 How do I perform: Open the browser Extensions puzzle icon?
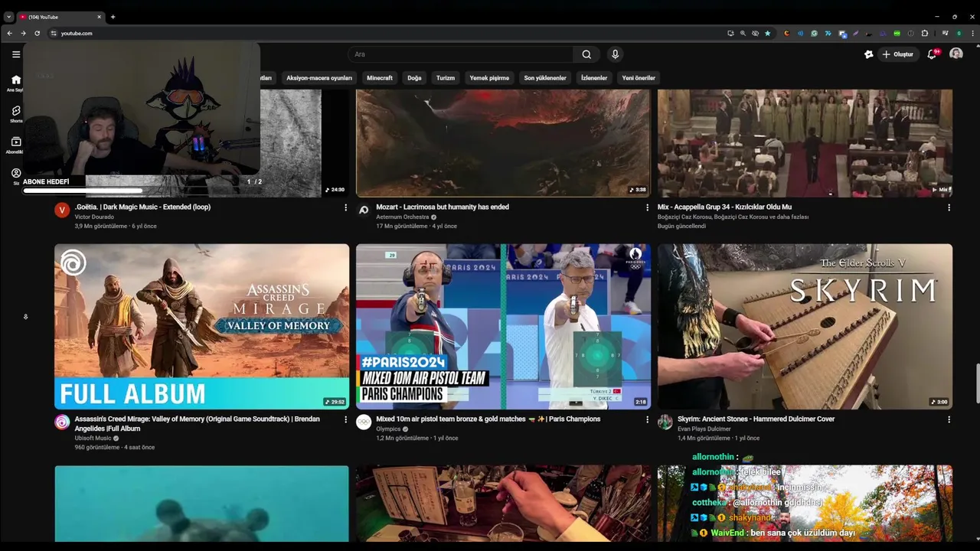pos(924,33)
